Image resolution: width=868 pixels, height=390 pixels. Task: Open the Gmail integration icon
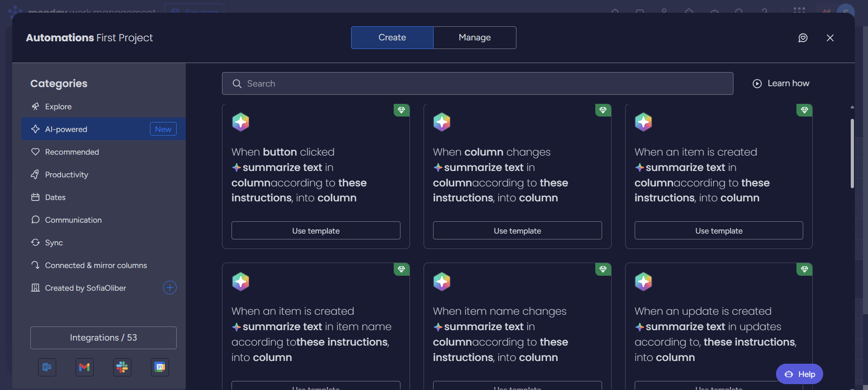pos(85,367)
